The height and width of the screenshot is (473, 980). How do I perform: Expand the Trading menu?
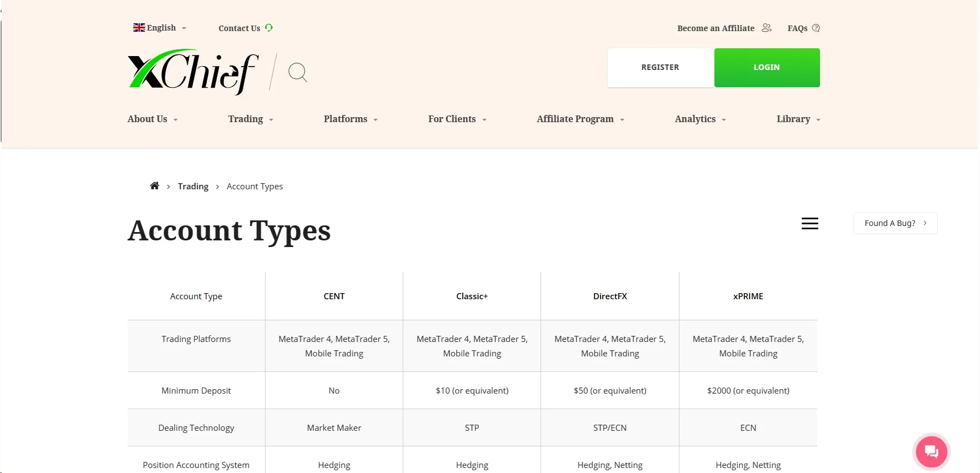[251, 119]
